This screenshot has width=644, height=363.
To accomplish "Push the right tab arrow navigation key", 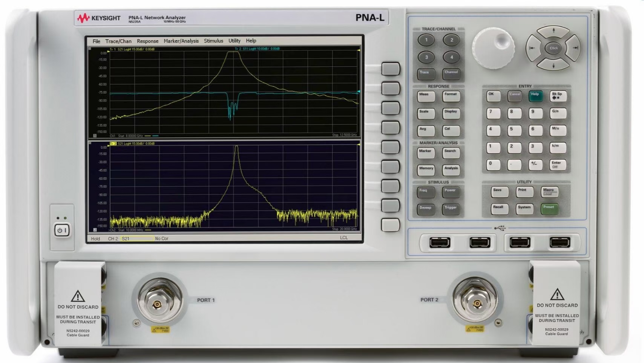I will 574,48.
